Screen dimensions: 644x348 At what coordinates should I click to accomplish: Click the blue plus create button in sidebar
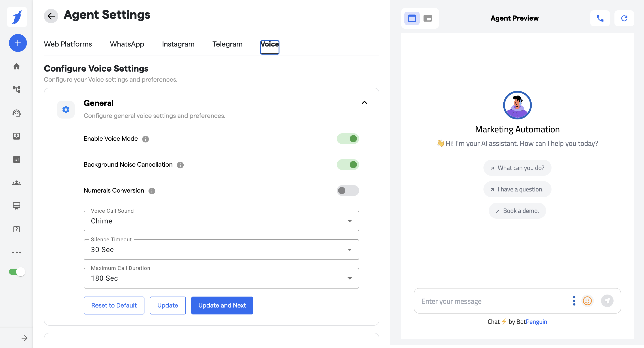tap(18, 43)
